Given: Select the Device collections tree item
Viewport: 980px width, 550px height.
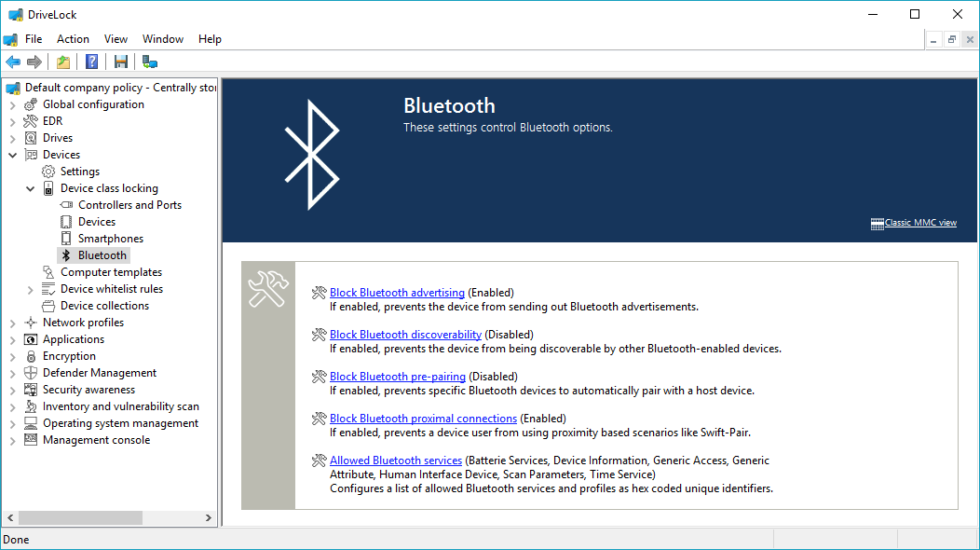Looking at the screenshot, I should point(104,306).
